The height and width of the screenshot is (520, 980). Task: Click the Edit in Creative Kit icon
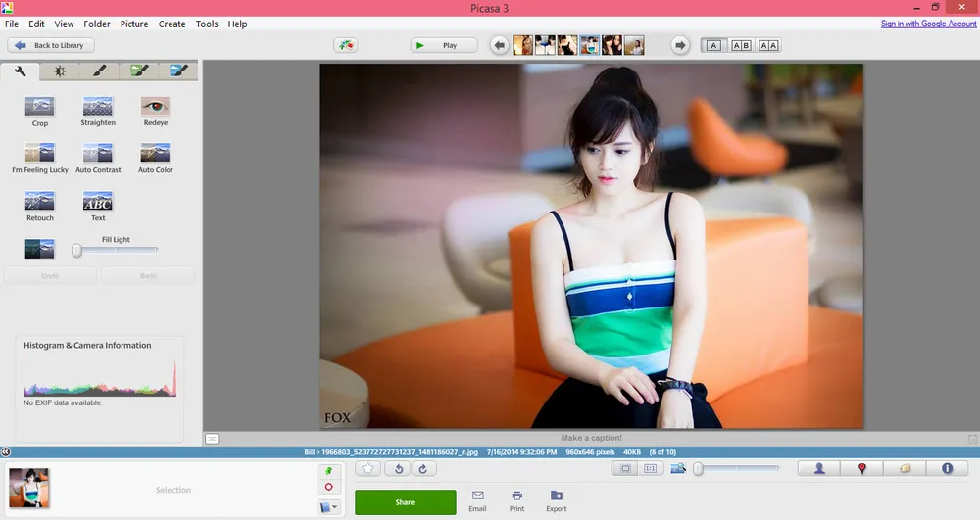tap(346, 46)
